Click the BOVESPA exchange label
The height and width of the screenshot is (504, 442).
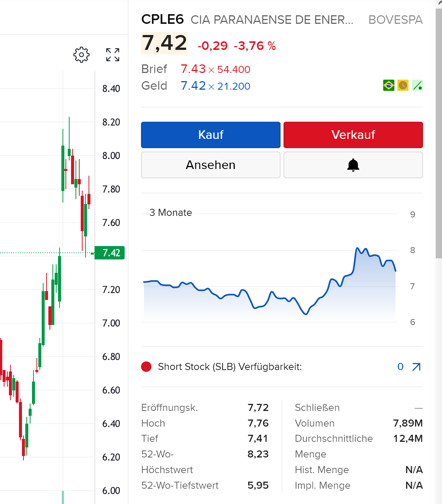coord(395,20)
